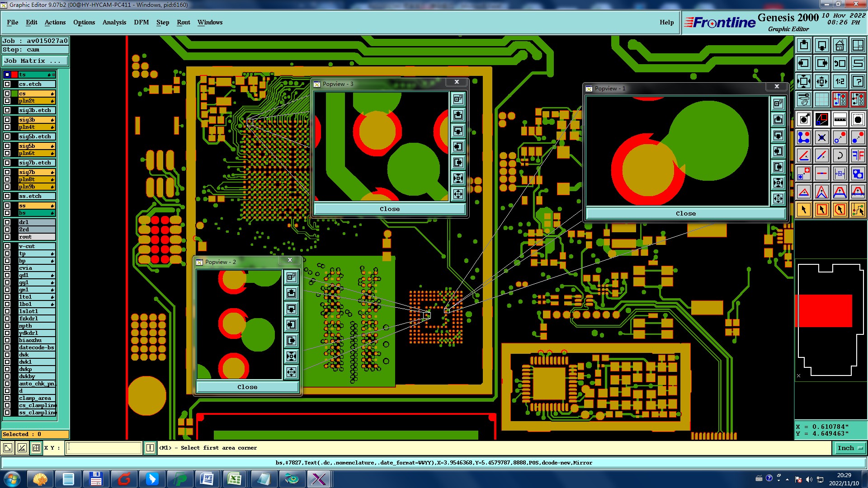Expand the Job Matrix selector

click(35, 61)
